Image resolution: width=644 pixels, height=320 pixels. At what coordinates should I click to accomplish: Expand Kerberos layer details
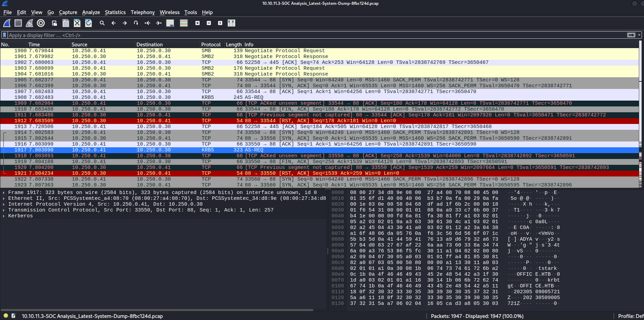point(3,216)
